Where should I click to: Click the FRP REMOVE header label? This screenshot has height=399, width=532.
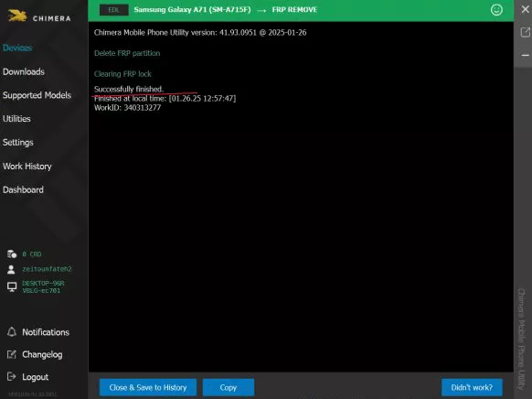coord(294,10)
